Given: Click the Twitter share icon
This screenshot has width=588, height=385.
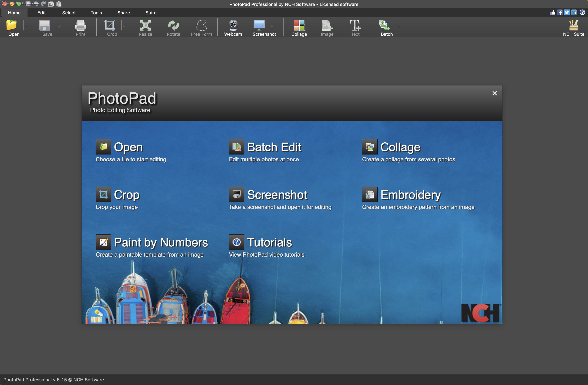Looking at the screenshot, I should (x=567, y=12).
